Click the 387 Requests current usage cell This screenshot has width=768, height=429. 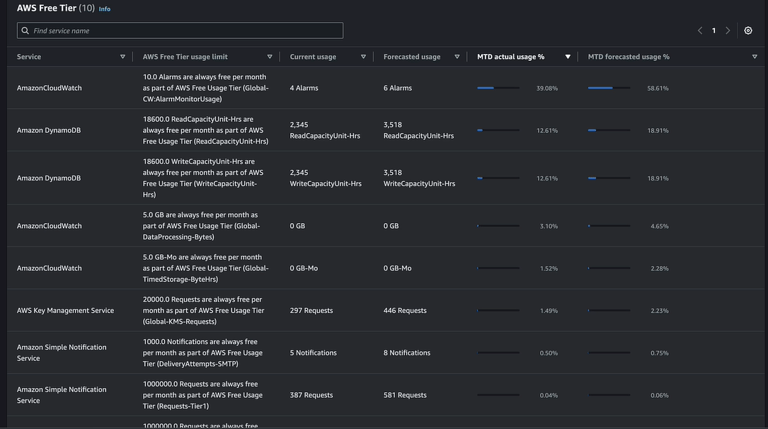click(x=311, y=395)
